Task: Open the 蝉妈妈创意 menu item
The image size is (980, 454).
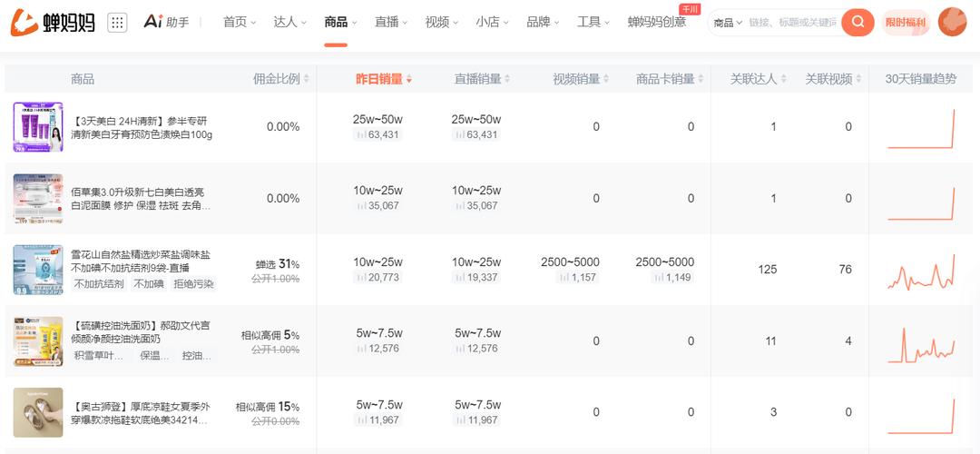Action: point(656,22)
